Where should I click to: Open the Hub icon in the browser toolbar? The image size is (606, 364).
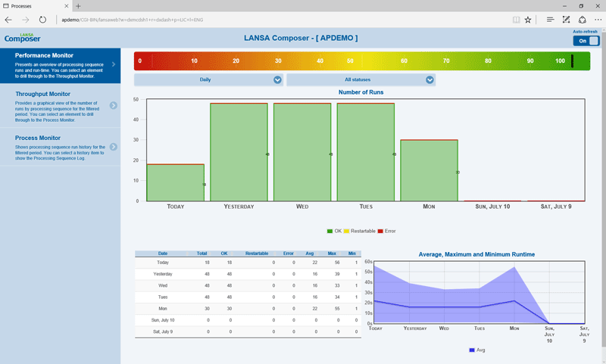(x=551, y=20)
